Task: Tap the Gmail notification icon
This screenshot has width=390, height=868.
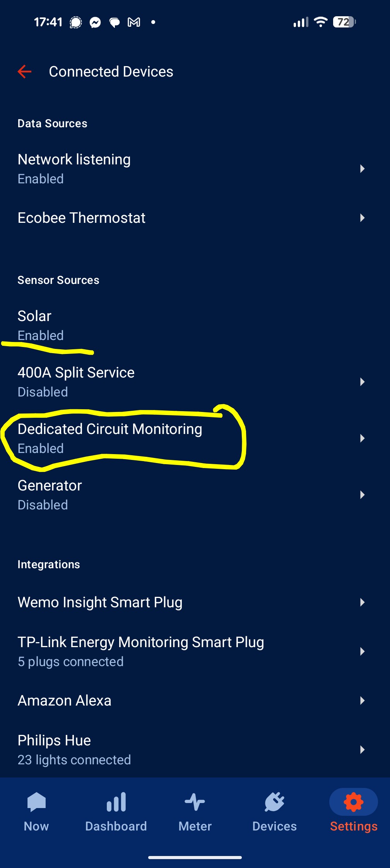Action: (134, 22)
